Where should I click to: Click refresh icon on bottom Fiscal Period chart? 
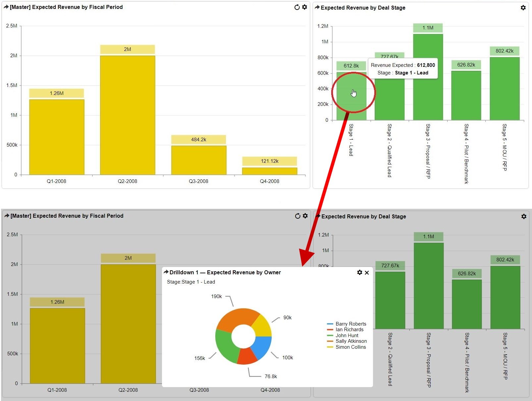tap(297, 216)
